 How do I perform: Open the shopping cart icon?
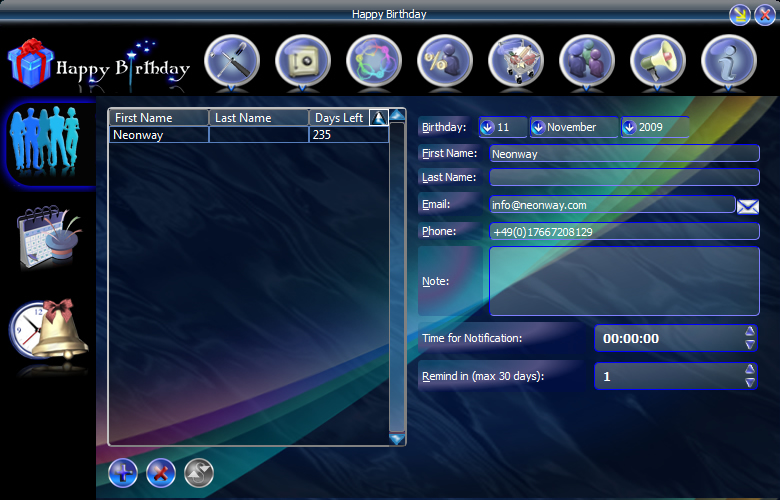coord(516,62)
